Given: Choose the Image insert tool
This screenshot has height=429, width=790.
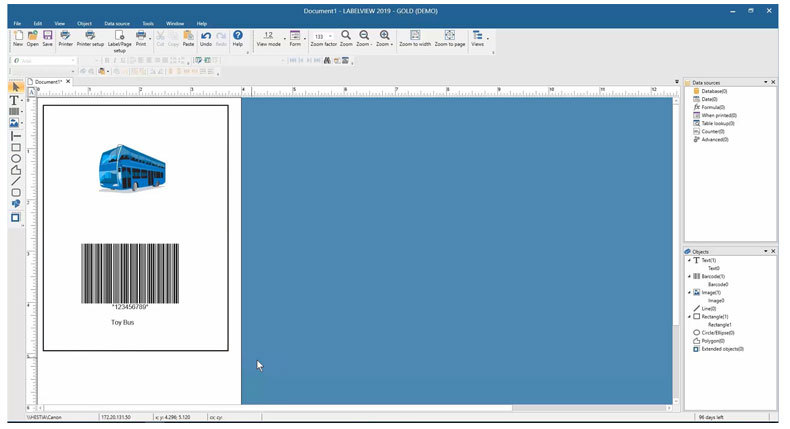Looking at the screenshot, I should click(x=15, y=123).
